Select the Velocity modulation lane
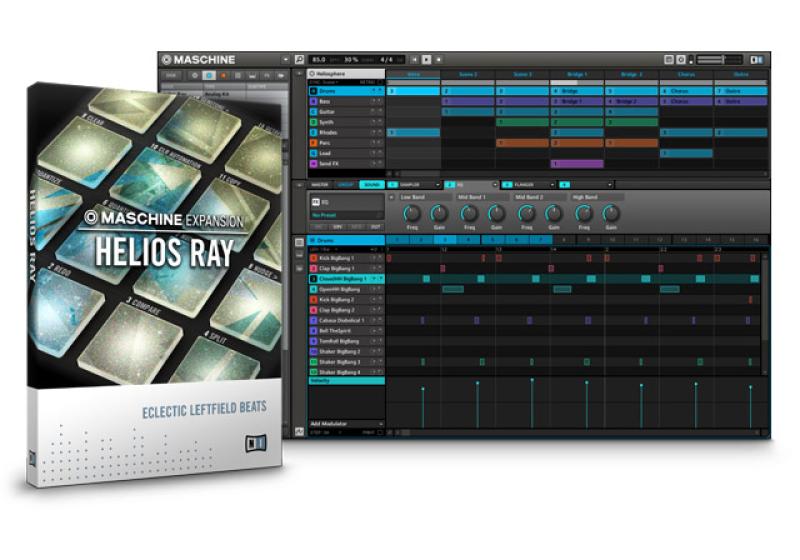The height and width of the screenshot is (560, 800). coord(346,380)
